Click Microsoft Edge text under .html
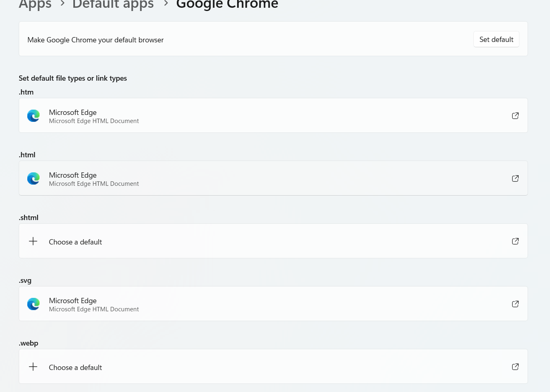Image resolution: width=550 pixels, height=392 pixels. click(x=73, y=175)
